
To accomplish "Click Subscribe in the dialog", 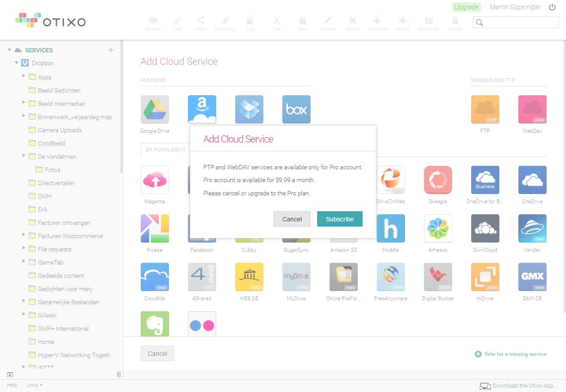I will pos(340,219).
